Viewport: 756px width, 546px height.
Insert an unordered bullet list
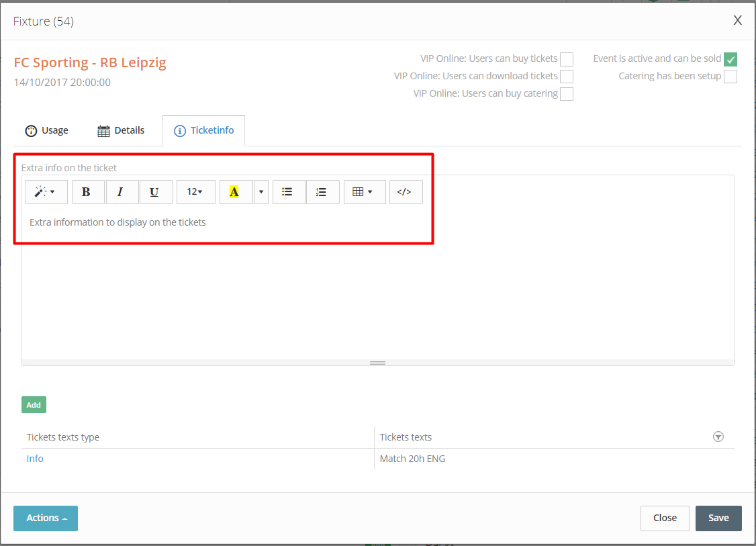pos(289,192)
